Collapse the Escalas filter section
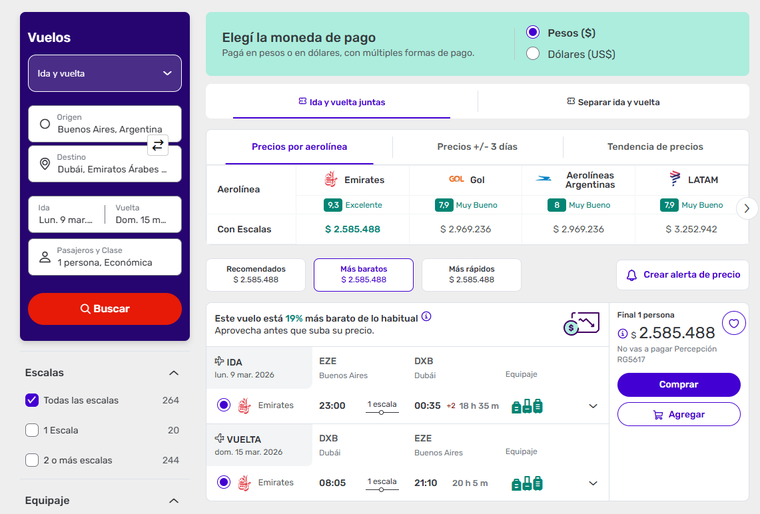760x514 pixels. coord(174,373)
